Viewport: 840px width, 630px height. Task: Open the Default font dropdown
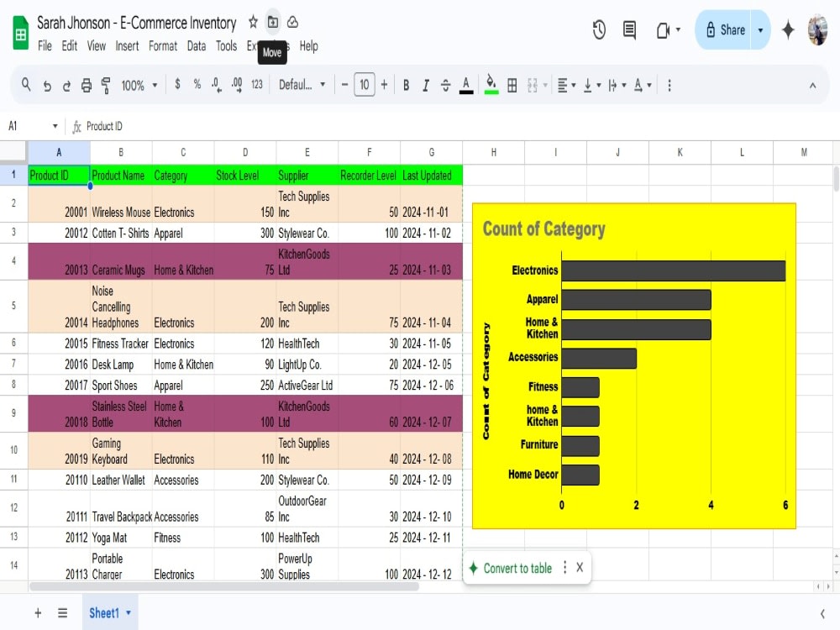(x=302, y=85)
